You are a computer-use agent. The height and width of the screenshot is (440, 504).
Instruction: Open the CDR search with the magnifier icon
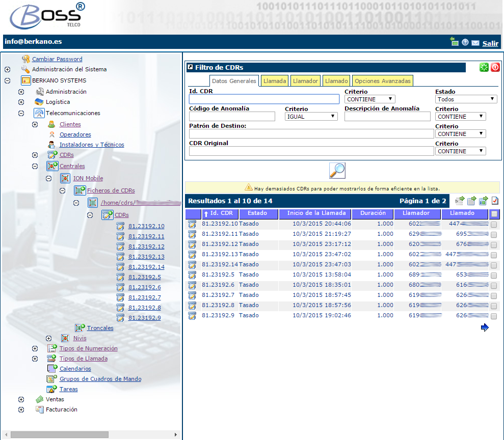tap(336, 171)
